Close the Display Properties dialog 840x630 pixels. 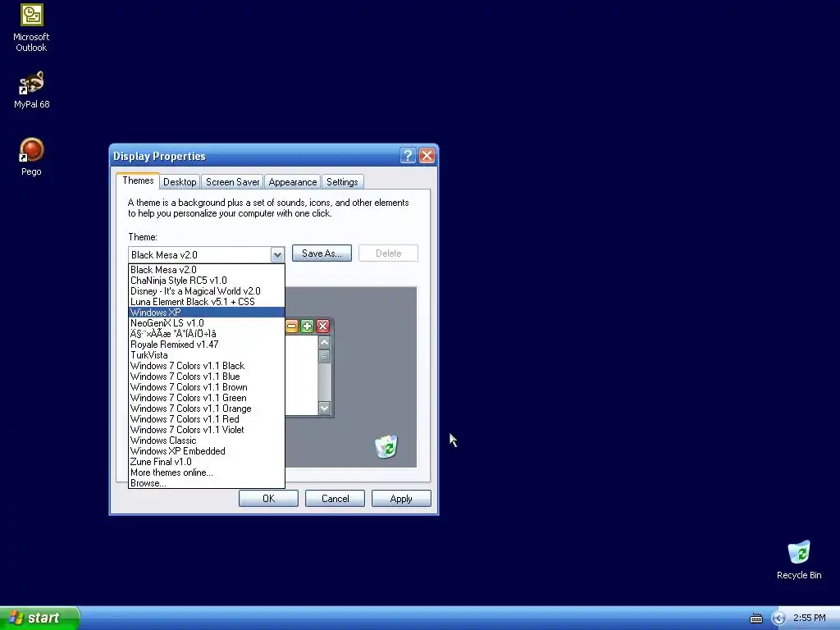(x=427, y=156)
